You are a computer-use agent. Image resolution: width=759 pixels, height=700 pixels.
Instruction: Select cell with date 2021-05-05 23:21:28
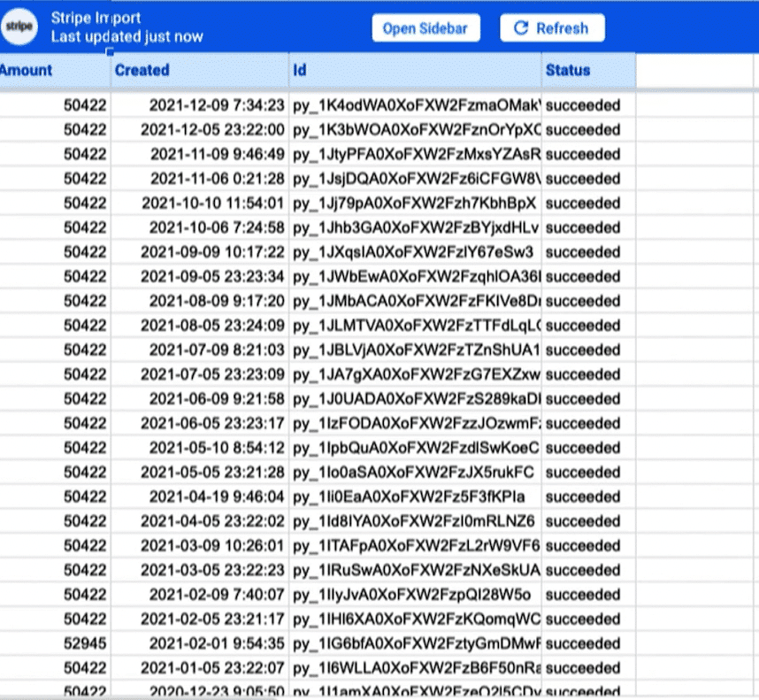(199, 472)
